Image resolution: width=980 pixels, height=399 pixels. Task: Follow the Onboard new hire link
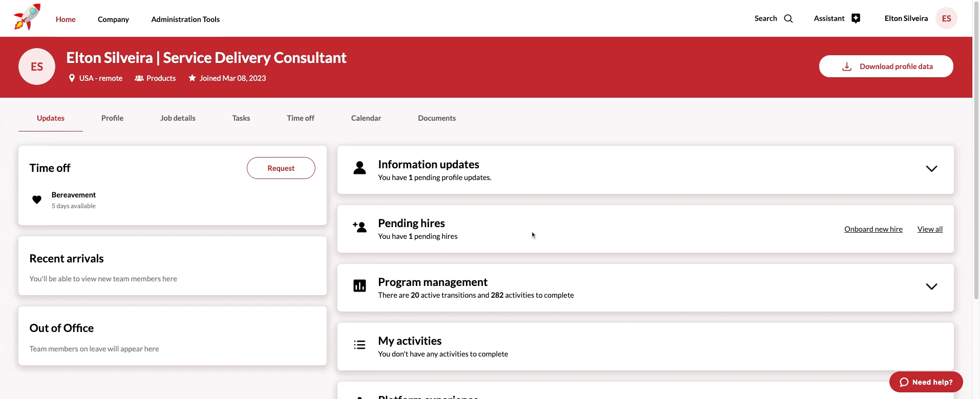(x=873, y=229)
